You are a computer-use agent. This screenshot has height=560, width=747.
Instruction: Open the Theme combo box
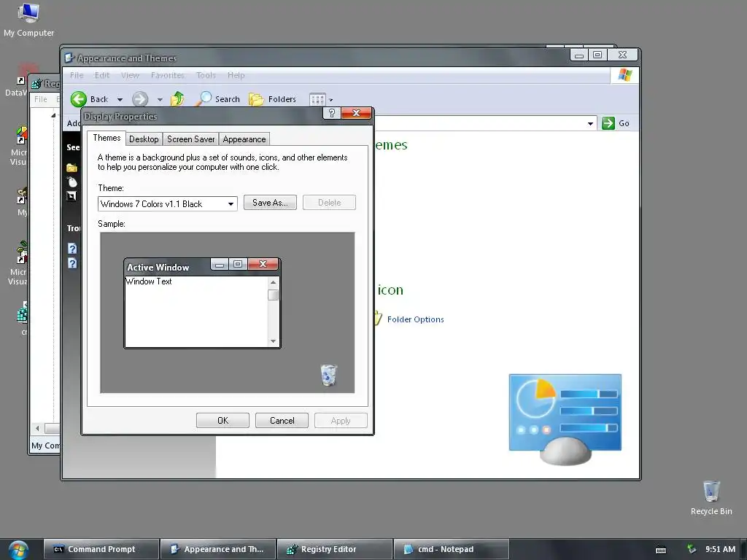168,204
